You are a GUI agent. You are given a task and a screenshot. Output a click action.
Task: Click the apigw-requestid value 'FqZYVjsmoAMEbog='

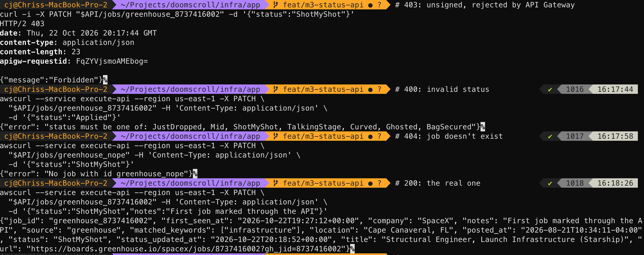point(112,61)
